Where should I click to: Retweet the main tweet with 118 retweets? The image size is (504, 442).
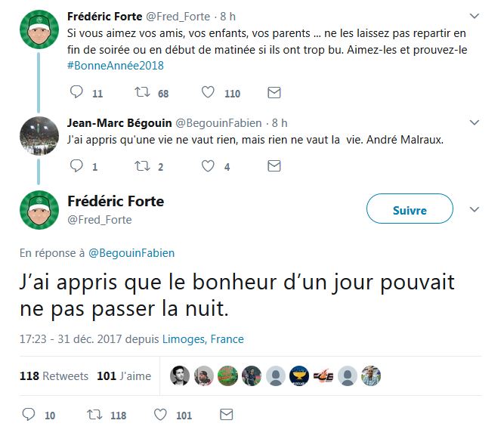coord(95,415)
